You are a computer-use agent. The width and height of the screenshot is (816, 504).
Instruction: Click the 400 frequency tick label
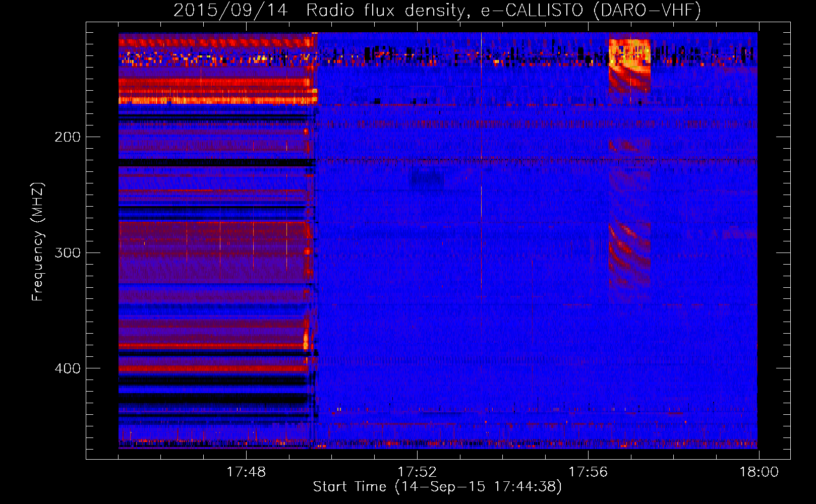tap(68, 368)
